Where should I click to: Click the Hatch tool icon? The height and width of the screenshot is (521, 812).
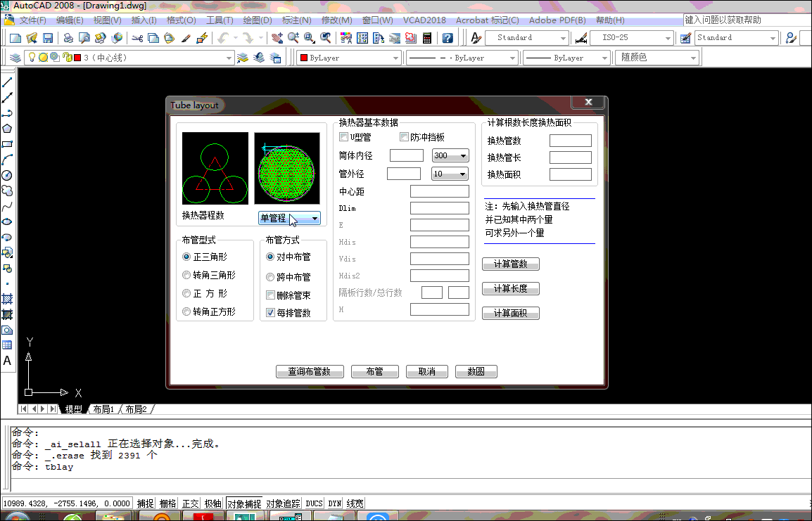[7, 299]
